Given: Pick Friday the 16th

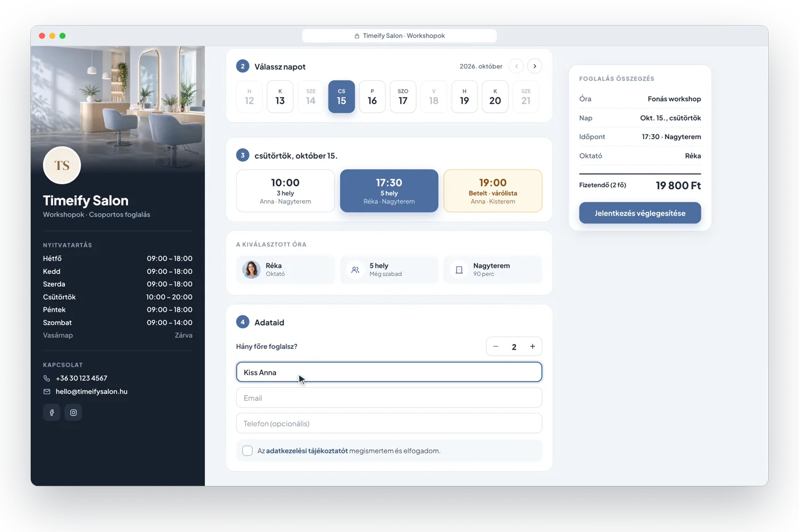Looking at the screenshot, I should pos(372,96).
